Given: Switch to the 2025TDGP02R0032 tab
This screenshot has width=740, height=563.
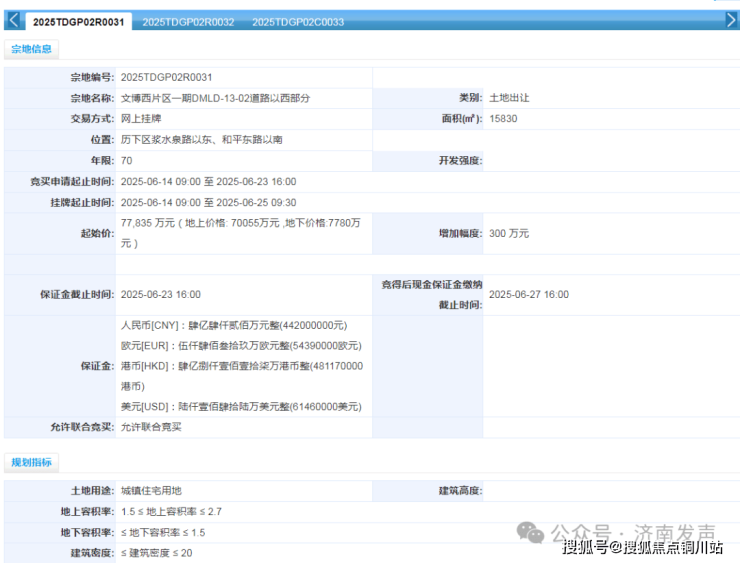Looking at the screenshot, I should tap(188, 22).
